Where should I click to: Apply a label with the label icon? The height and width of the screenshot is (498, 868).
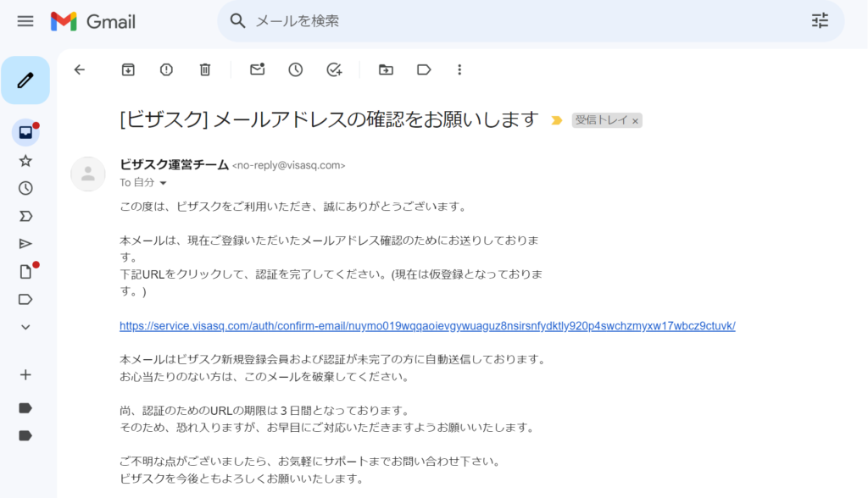(424, 69)
